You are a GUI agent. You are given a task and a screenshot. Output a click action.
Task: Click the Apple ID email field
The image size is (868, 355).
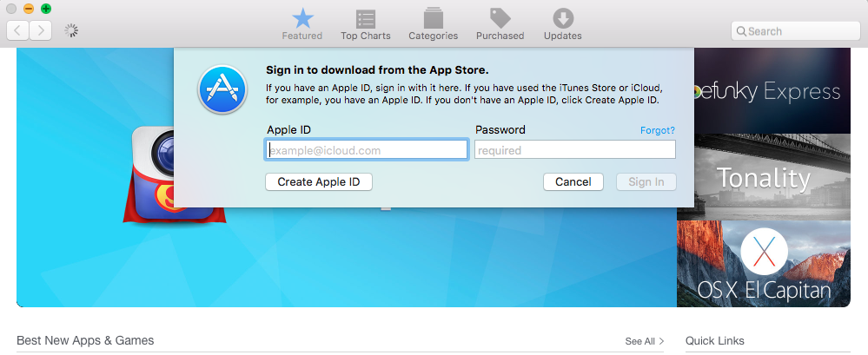[x=366, y=150]
